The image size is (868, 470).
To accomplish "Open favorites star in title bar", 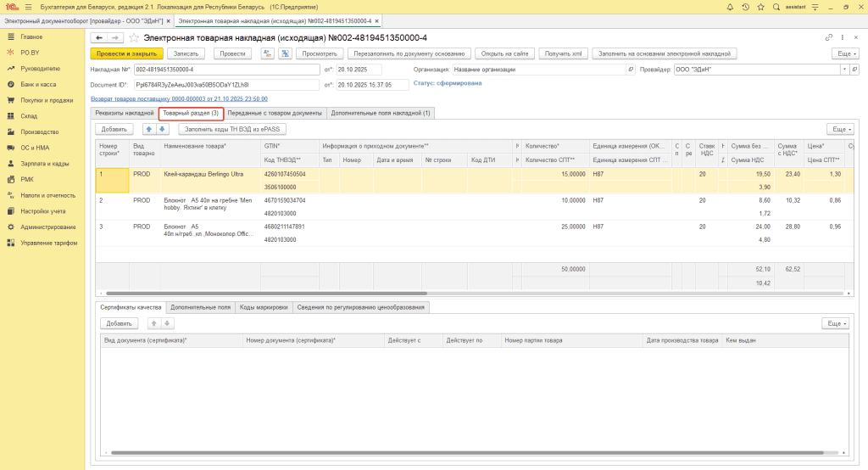I will 759,7.
